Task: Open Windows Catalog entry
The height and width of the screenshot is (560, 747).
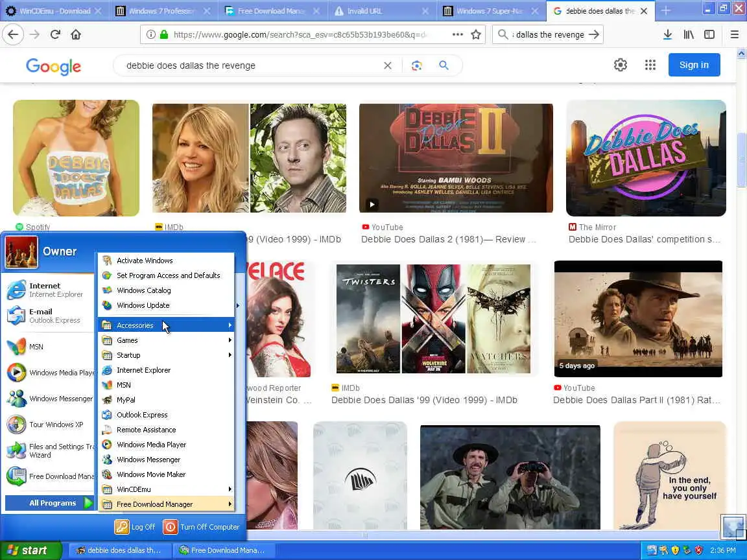Action: point(167,290)
